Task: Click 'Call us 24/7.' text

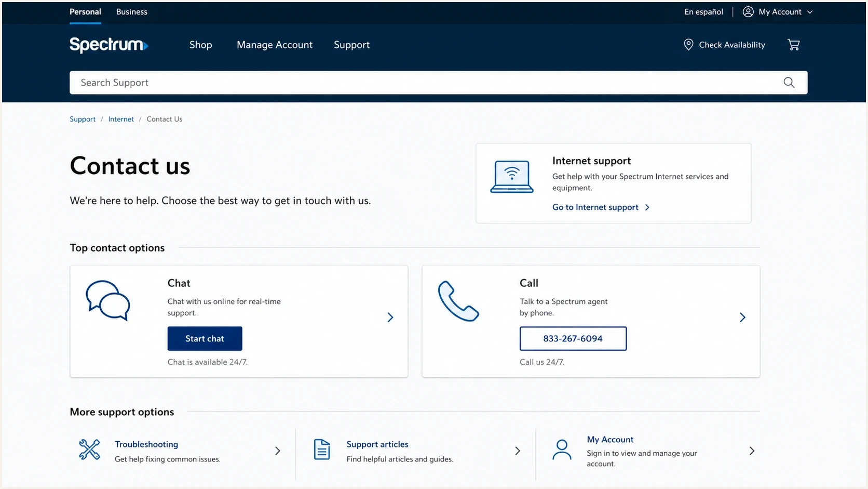Action: point(542,362)
